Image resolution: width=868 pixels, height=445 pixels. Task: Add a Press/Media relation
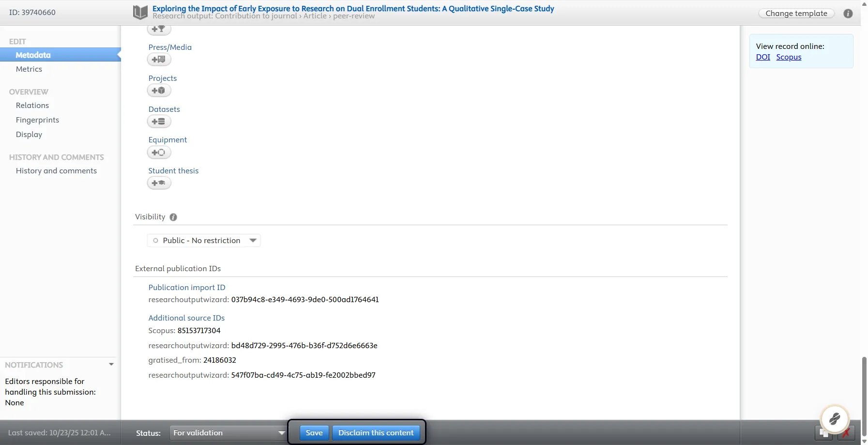(x=159, y=60)
